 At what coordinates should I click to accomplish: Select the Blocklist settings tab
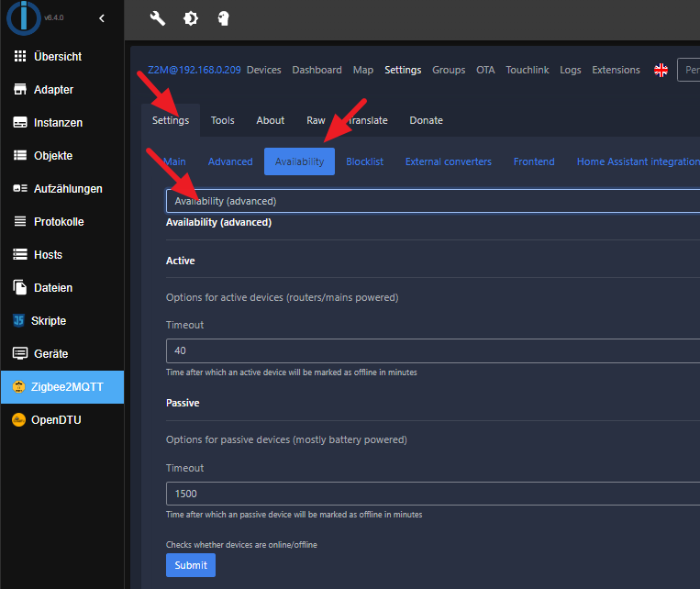pyautogui.click(x=365, y=161)
